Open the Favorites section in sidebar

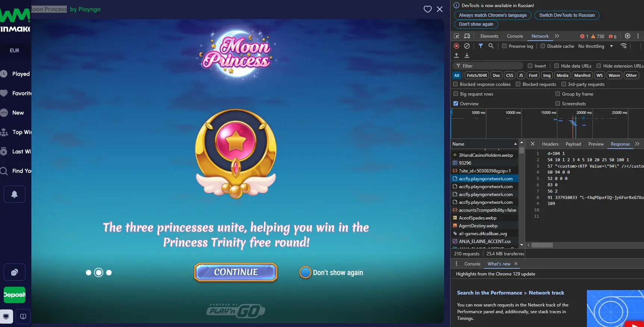[15, 93]
